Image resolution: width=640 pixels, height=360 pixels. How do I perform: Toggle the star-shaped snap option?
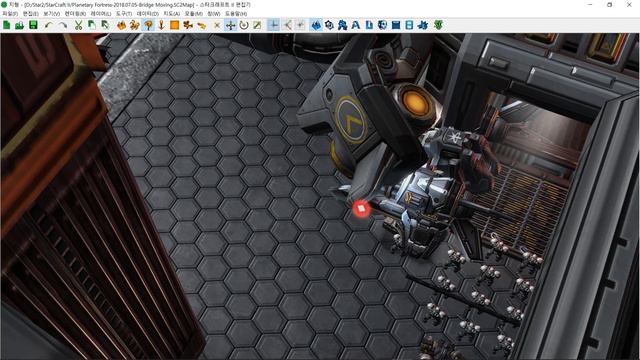300,25
